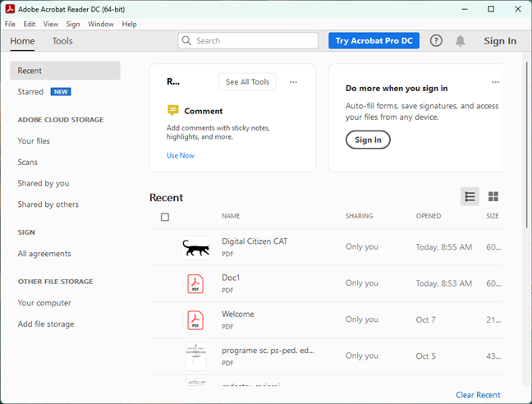Select Starred in the sidebar
The width and height of the screenshot is (532, 404).
(x=30, y=92)
